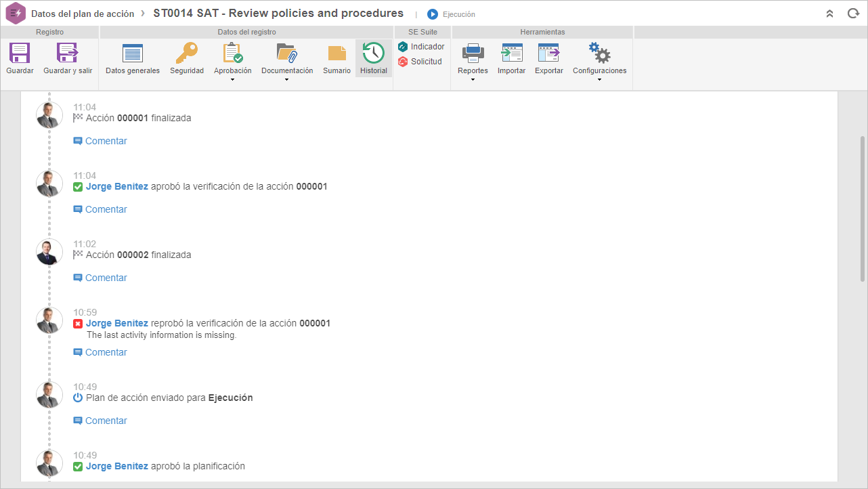Expand the Configuraciones dropdown arrow

click(x=599, y=80)
